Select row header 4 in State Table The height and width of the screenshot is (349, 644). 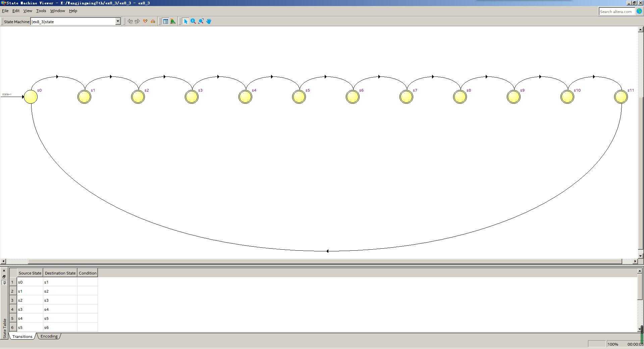click(13, 309)
